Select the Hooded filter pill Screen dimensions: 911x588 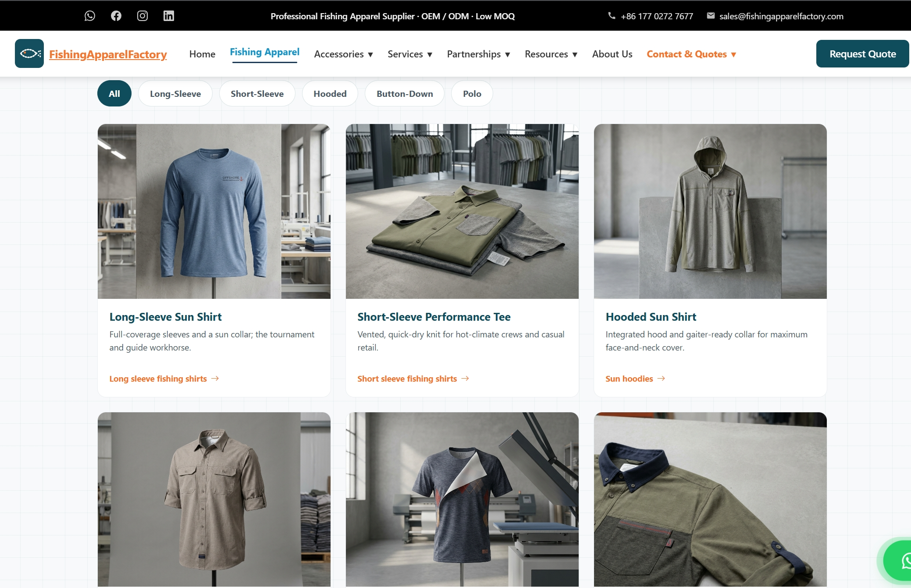click(330, 93)
